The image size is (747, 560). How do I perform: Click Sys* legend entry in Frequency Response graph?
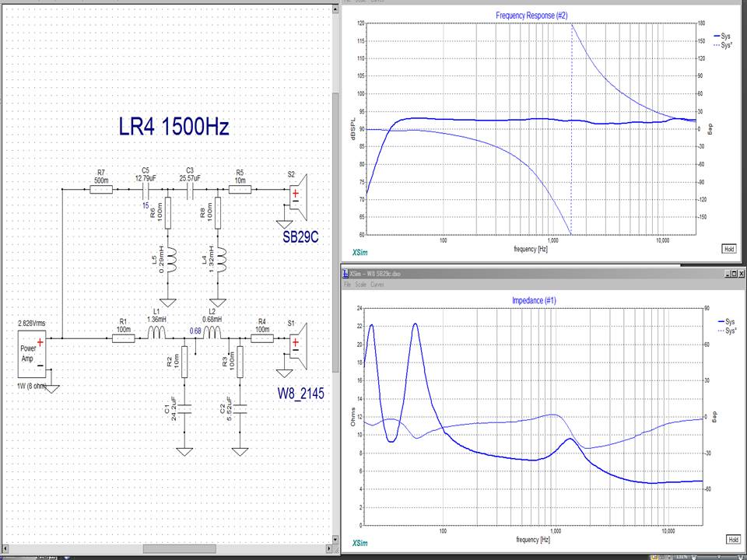(x=723, y=45)
